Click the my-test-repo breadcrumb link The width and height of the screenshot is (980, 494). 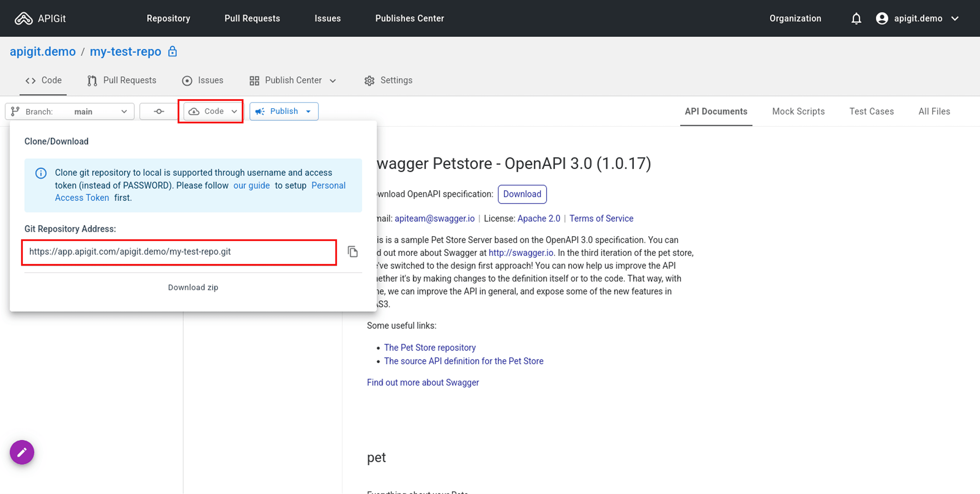(x=126, y=51)
